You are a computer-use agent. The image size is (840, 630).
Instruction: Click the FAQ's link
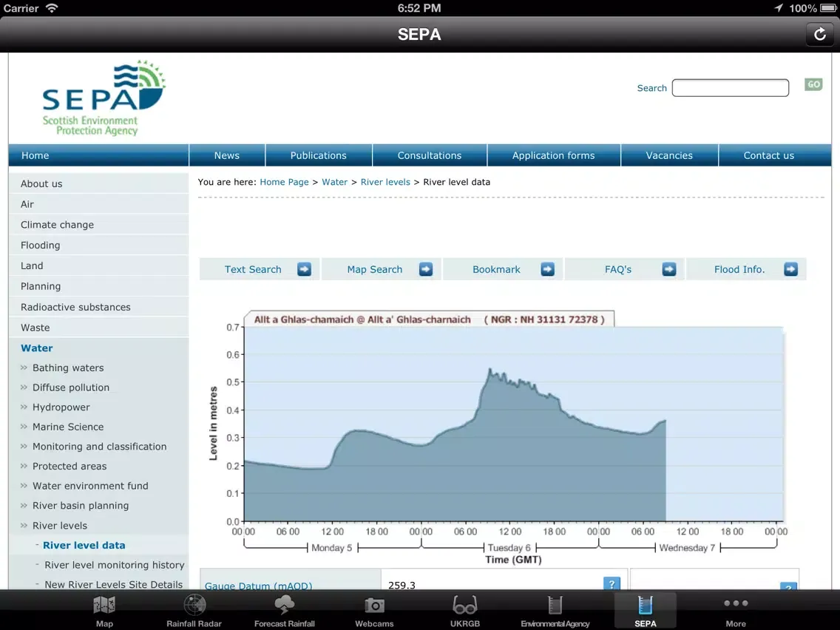point(617,269)
